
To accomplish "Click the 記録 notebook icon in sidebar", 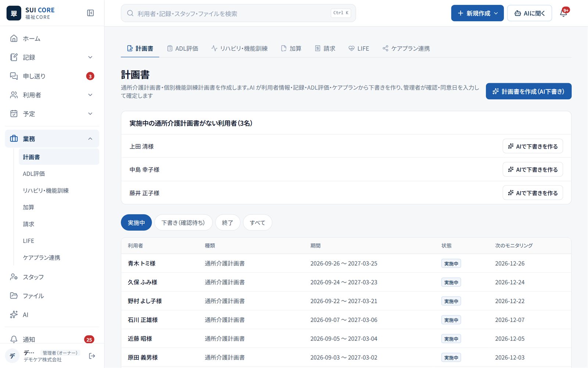I will tap(14, 57).
